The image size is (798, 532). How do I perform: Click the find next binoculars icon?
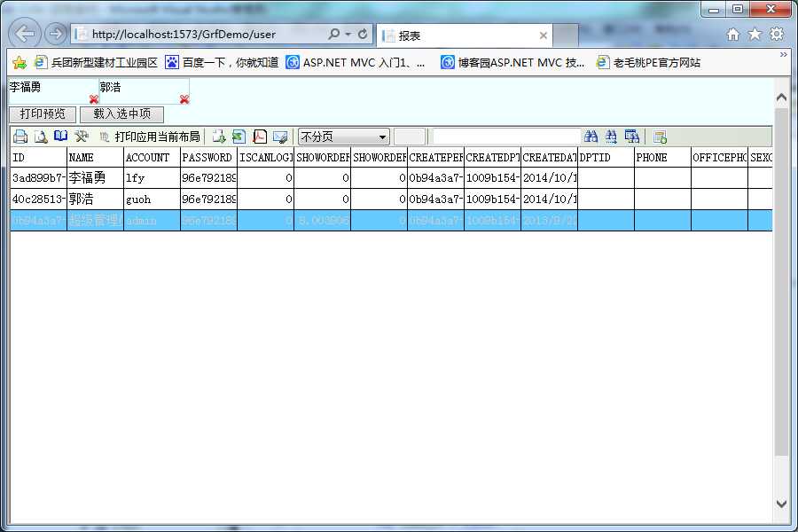611,136
